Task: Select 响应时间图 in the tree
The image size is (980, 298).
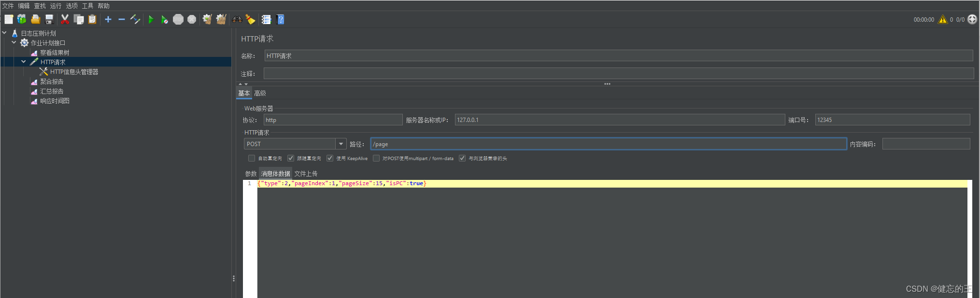Action: pos(55,101)
